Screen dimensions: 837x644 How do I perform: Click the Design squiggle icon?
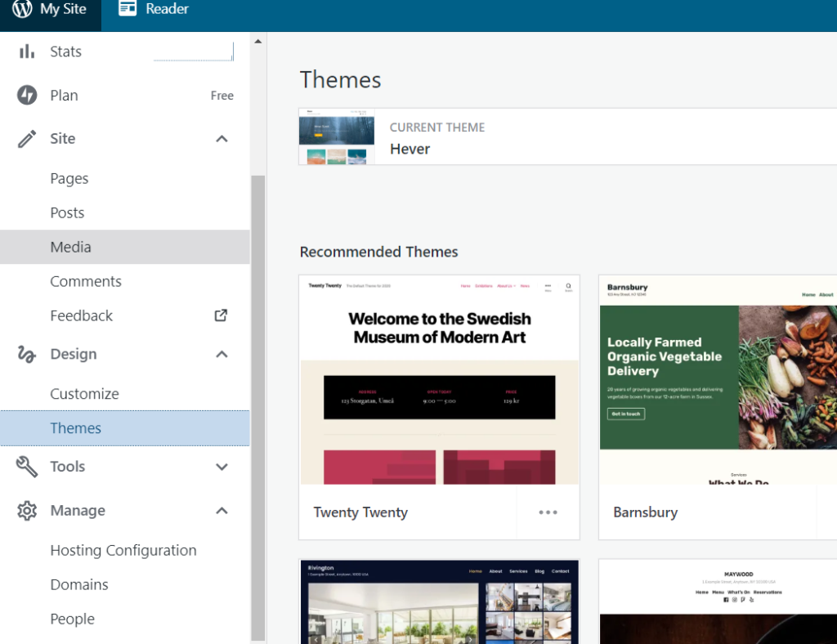tap(27, 354)
